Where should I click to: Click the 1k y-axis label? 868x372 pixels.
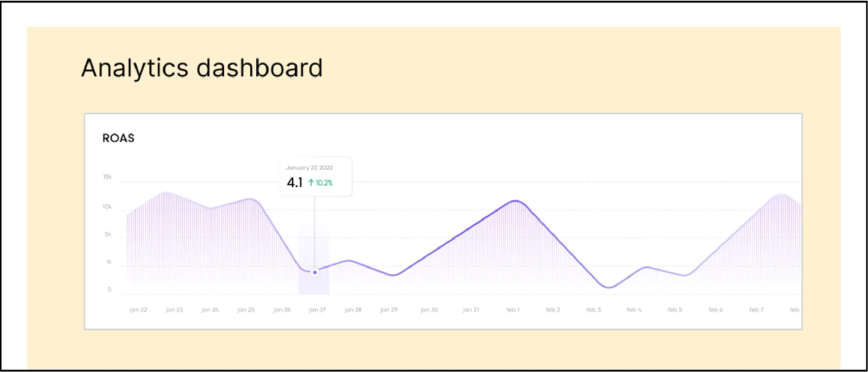pos(108,262)
